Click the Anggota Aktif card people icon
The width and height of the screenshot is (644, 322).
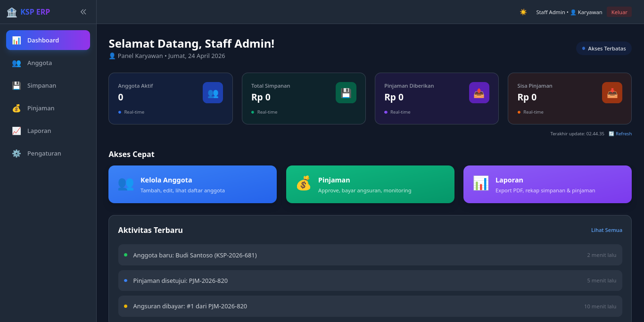click(213, 93)
